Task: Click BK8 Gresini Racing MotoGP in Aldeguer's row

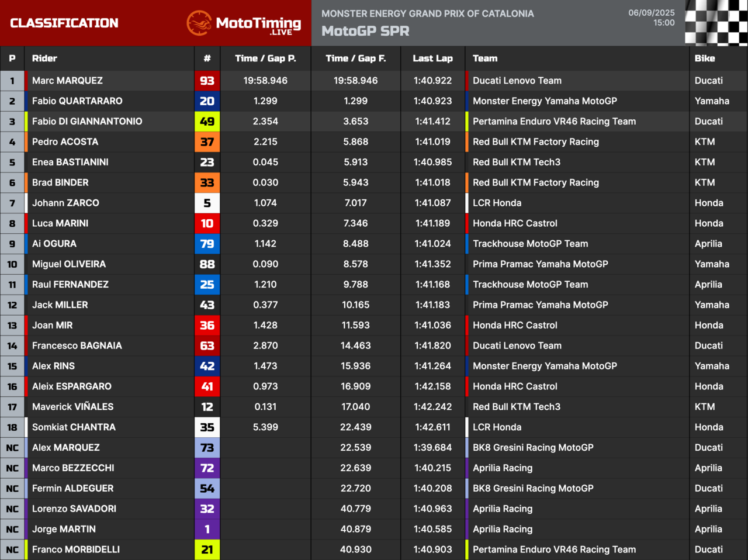Action: click(533, 489)
